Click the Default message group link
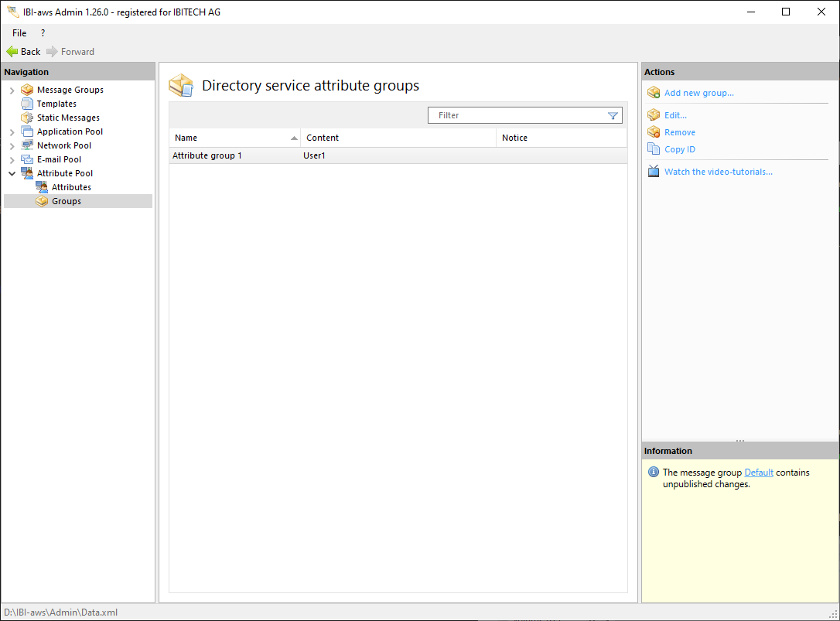840x621 pixels. [758, 473]
